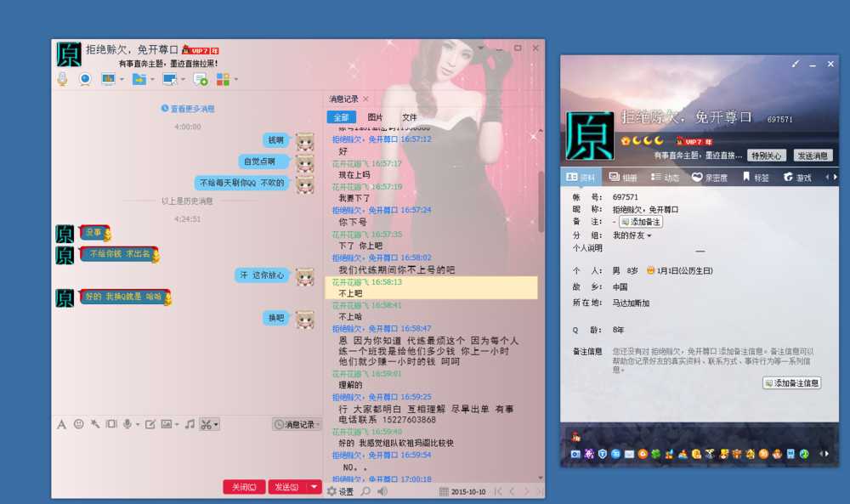Image resolution: width=850 pixels, height=504 pixels.
Task: Switch to the 全部 history tab
Action: click(x=341, y=117)
